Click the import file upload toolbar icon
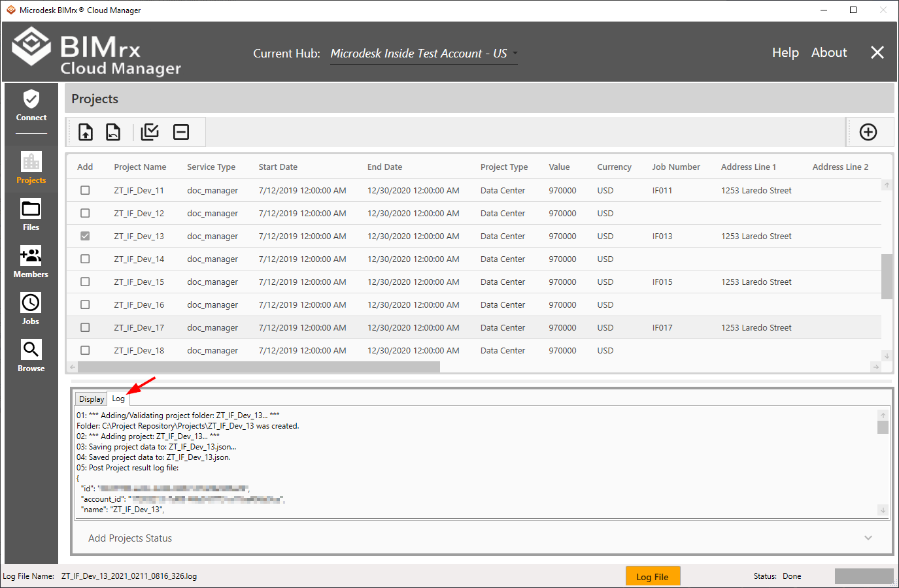This screenshot has width=899, height=588. click(x=86, y=132)
